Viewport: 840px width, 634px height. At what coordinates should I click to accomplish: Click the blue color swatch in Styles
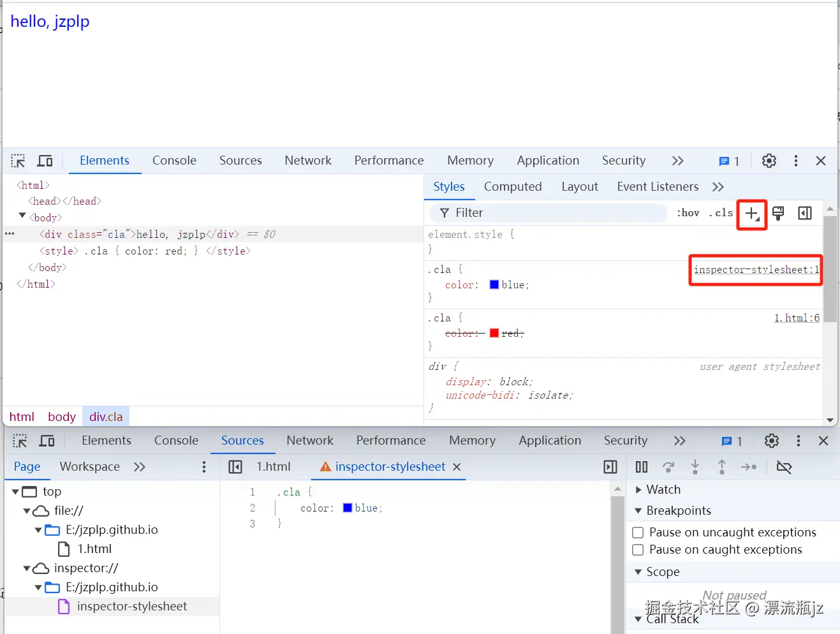click(x=494, y=284)
